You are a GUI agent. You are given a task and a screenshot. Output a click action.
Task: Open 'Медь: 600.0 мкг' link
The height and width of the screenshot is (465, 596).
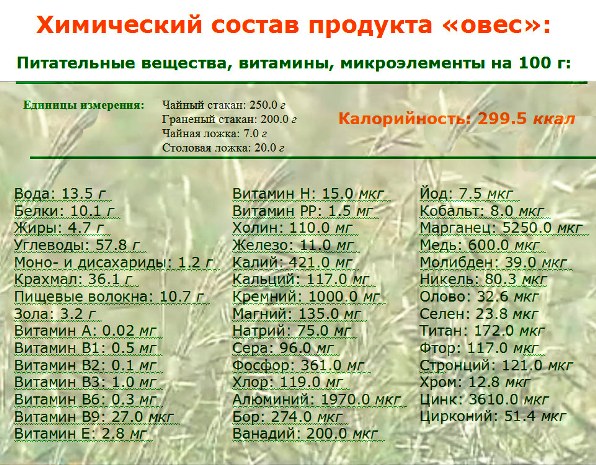click(x=480, y=245)
